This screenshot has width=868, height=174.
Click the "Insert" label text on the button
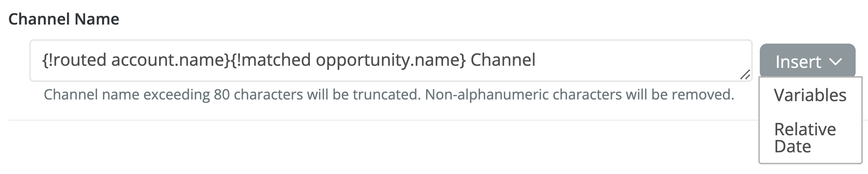(x=798, y=62)
